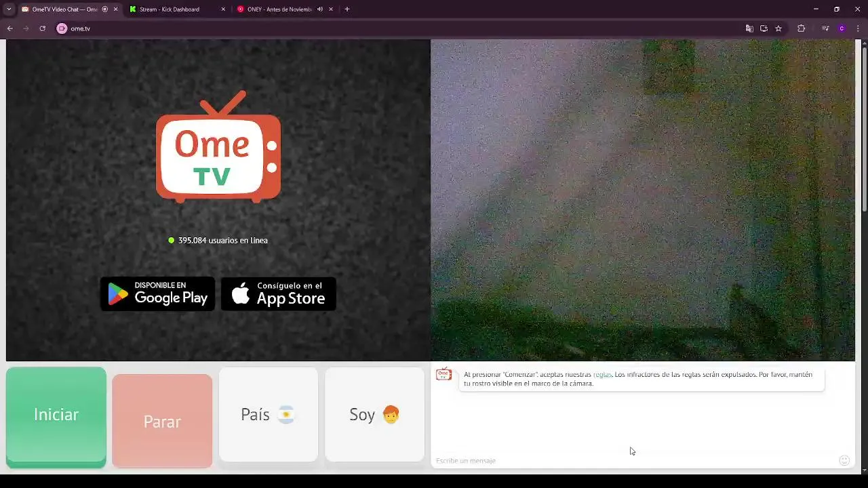Bookmark this page with the star icon
The image size is (868, 488).
point(778,28)
